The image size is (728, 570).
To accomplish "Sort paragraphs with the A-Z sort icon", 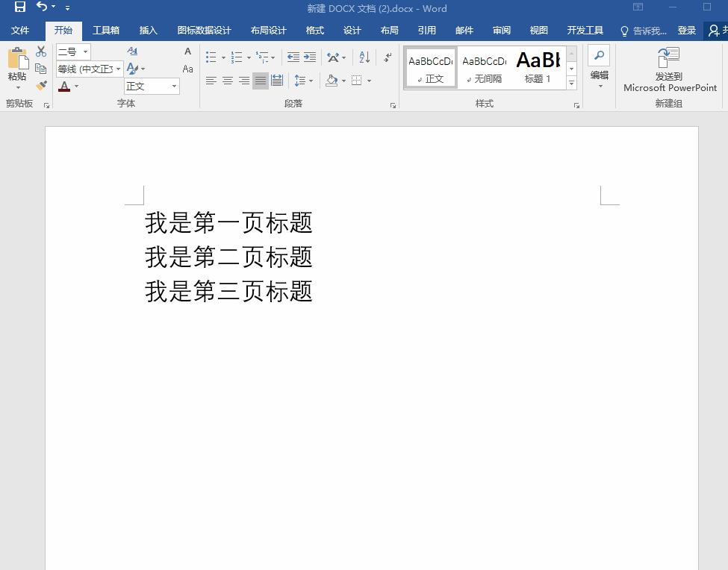I will coord(364,57).
